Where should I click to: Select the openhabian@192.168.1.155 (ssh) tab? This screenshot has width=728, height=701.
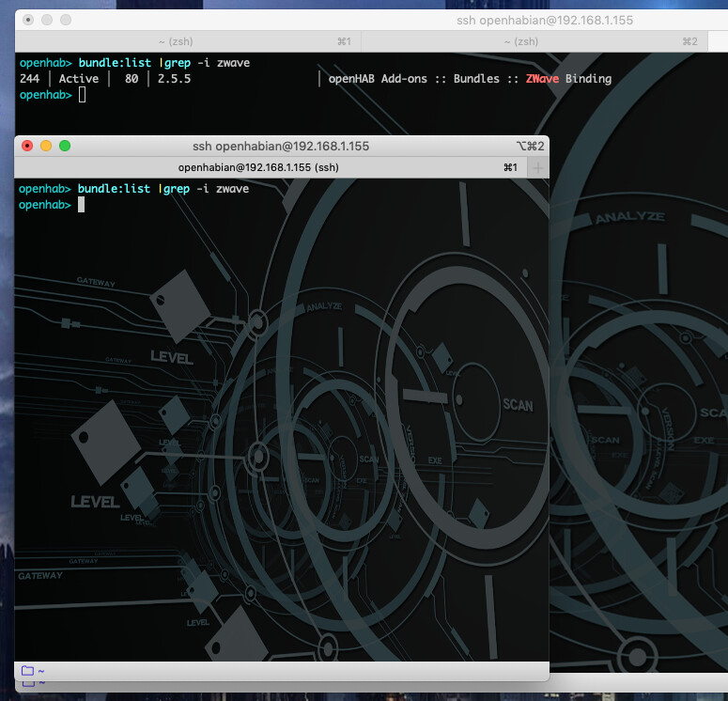(x=258, y=167)
